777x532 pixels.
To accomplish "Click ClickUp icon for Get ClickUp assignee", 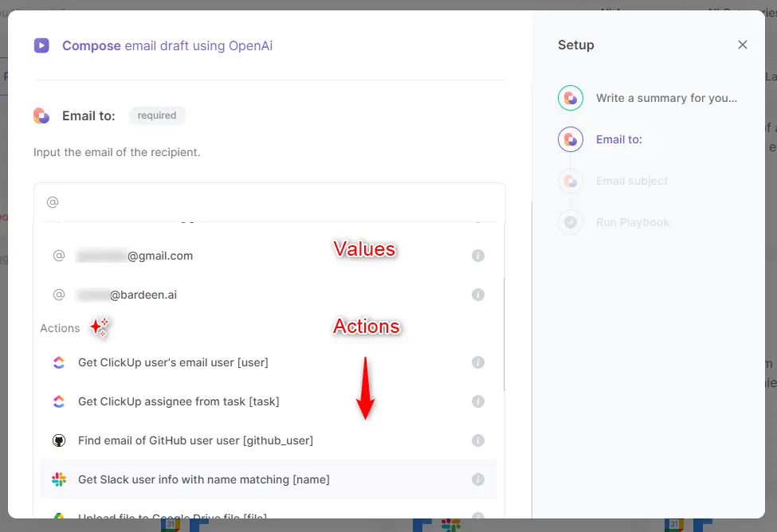I will (59, 401).
